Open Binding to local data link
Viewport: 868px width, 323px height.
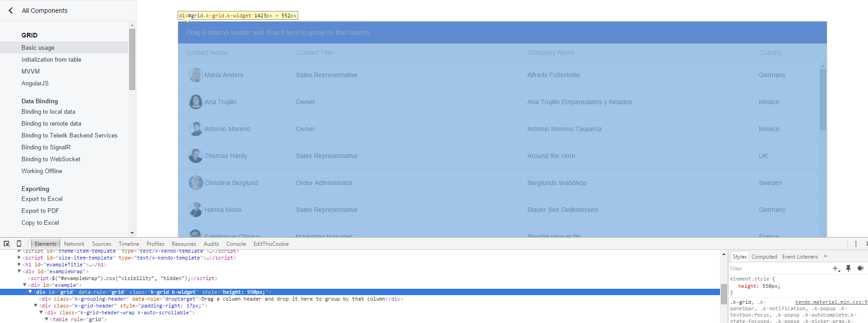click(x=48, y=111)
